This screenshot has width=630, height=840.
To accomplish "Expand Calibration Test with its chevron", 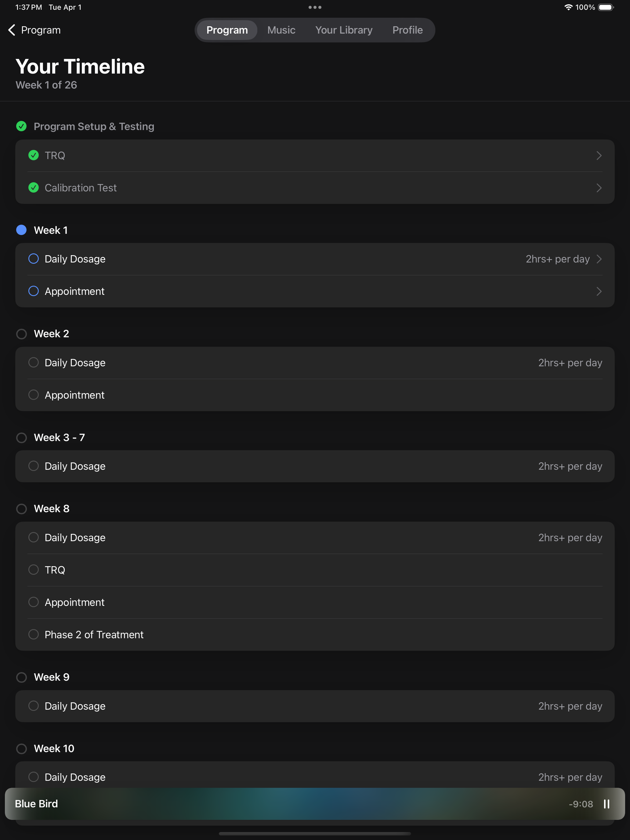I will click(599, 188).
